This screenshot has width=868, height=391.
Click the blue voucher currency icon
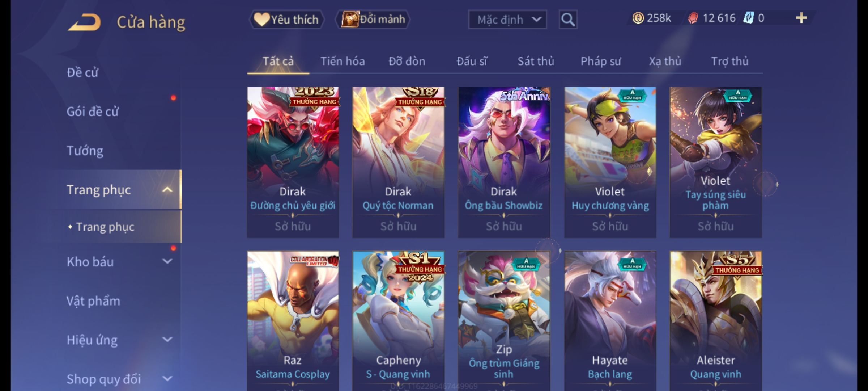[748, 18]
